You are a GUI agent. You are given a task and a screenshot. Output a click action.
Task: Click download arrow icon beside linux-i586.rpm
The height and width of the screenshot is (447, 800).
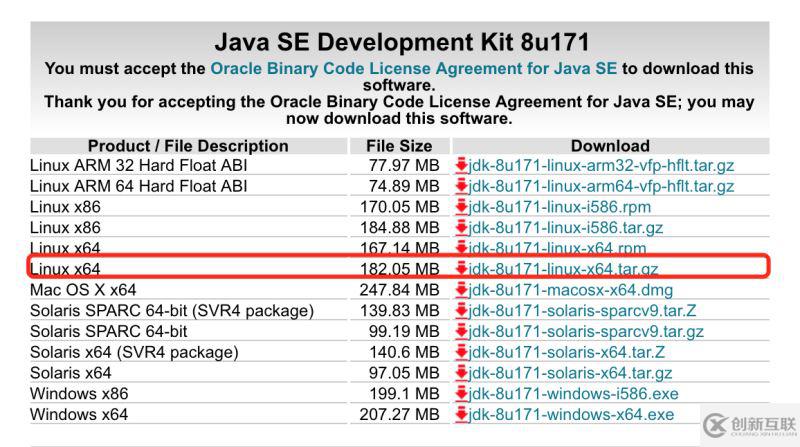click(461, 207)
